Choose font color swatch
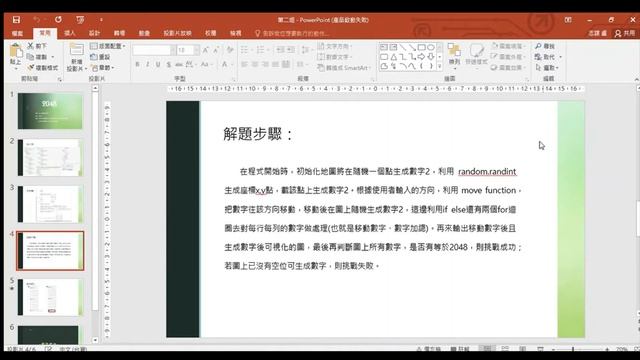Image resolution: width=640 pixels, height=360 pixels. pos(224,64)
